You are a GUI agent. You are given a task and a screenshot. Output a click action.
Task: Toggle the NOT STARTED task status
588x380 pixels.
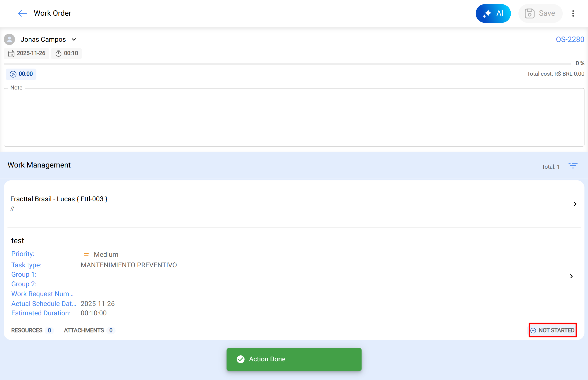552,330
